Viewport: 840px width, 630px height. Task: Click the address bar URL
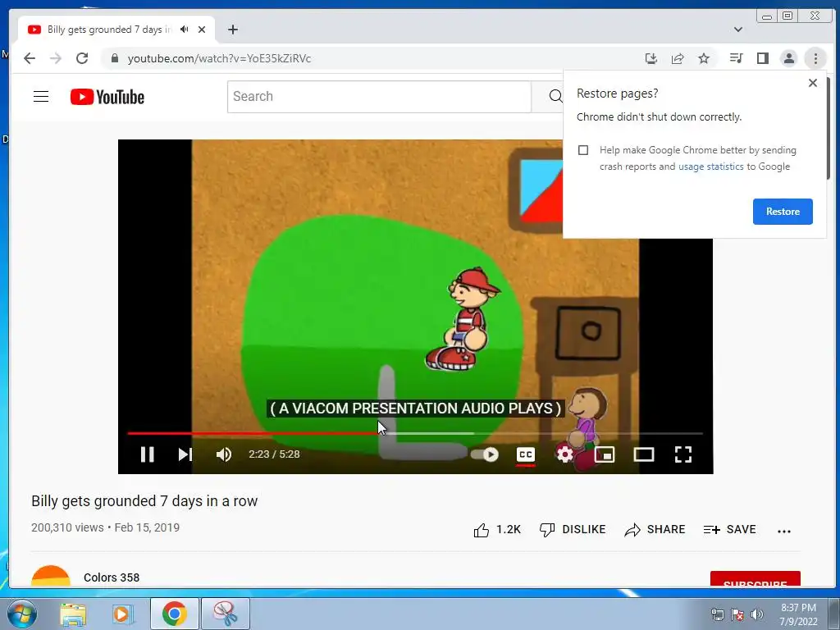[x=219, y=58]
